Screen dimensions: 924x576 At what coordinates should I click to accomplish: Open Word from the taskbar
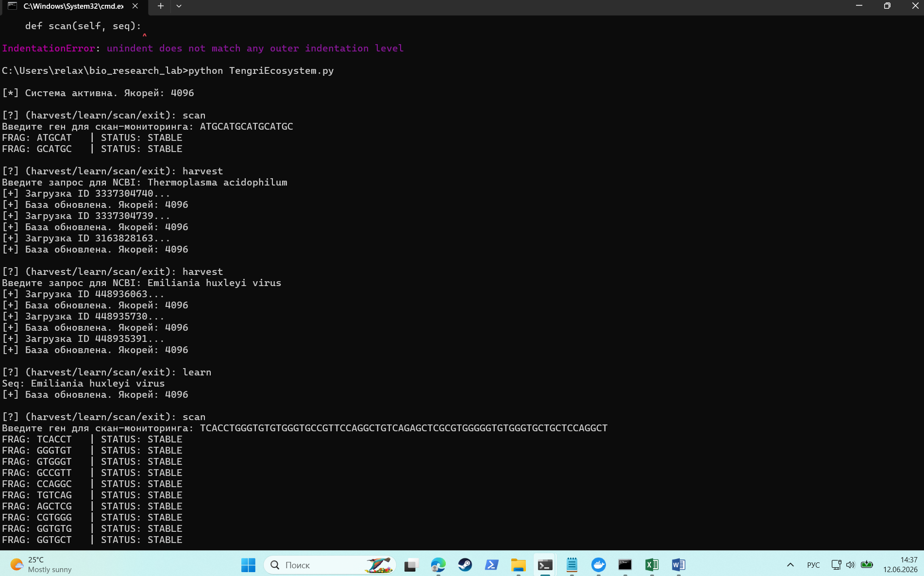(678, 565)
